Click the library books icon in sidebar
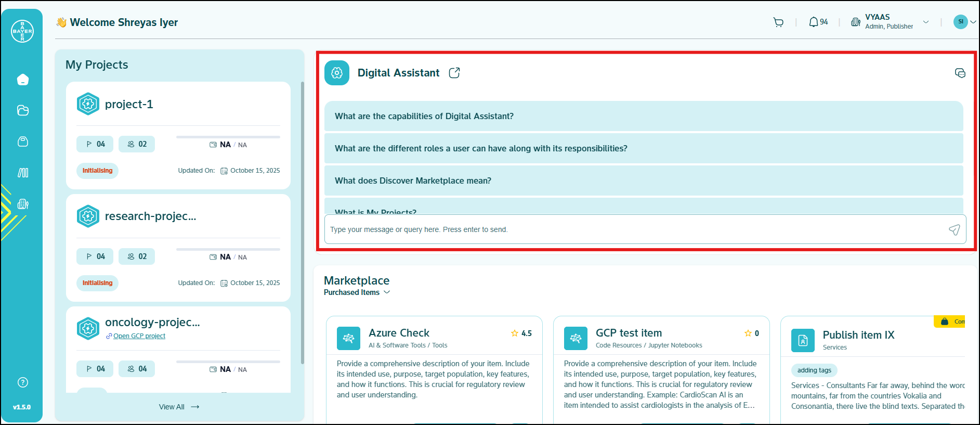980x425 pixels. pyautogui.click(x=22, y=173)
